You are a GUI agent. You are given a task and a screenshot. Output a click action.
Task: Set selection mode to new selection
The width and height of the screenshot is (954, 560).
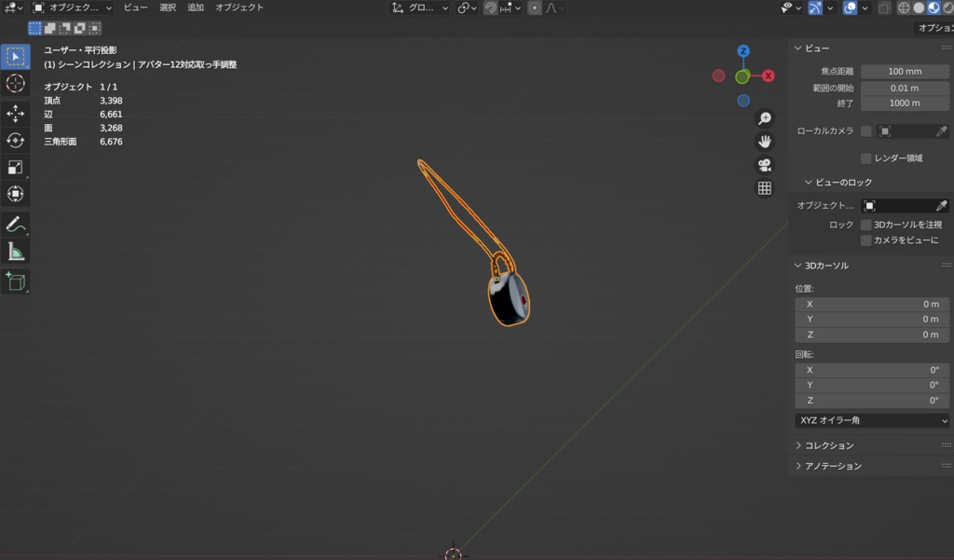click(x=35, y=28)
